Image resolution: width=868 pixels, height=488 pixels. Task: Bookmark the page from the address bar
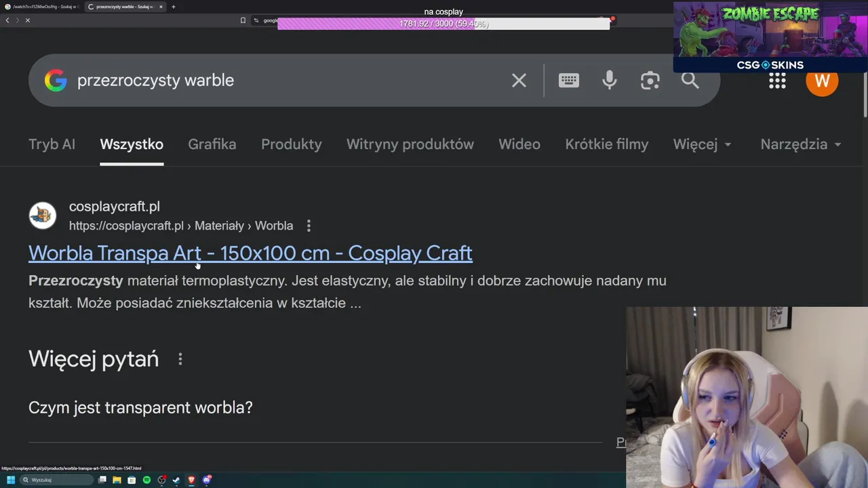pyautogui.click(x=243, y=20)
